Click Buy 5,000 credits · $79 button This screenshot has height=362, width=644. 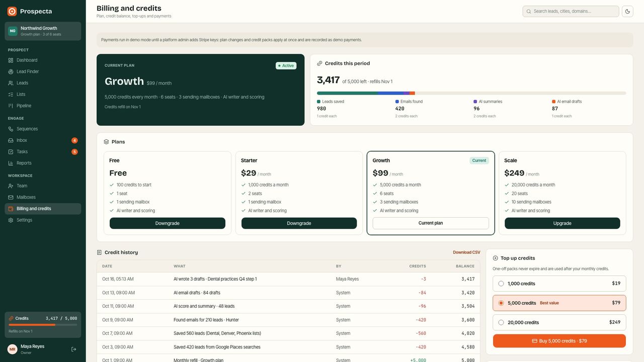(x=559, y=341)
